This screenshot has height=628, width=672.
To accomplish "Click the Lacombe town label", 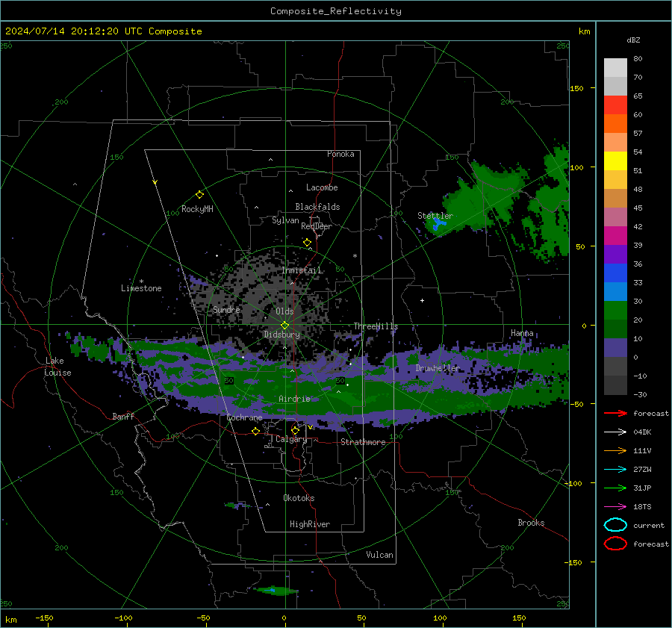I will click(x=322, y=187).
